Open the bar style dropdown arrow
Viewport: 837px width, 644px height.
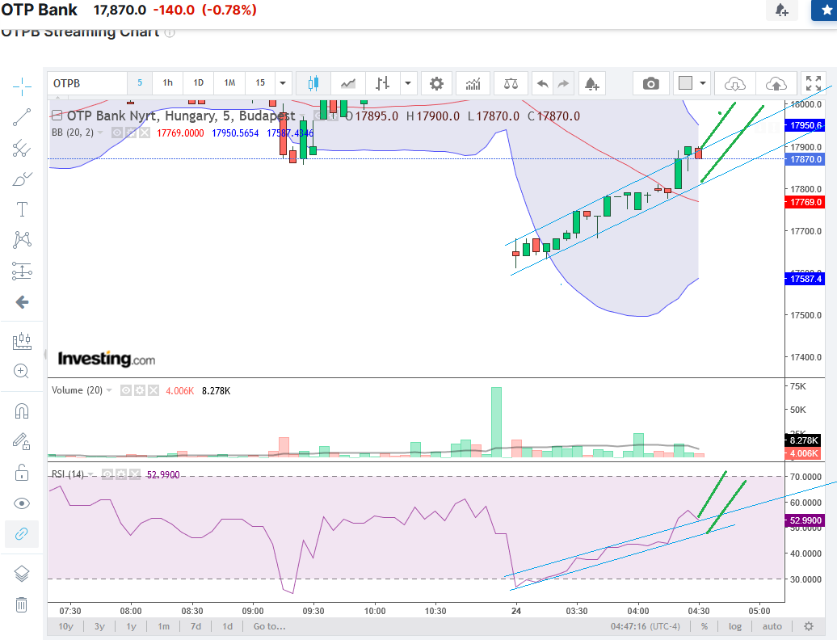(x=408, y=83)
